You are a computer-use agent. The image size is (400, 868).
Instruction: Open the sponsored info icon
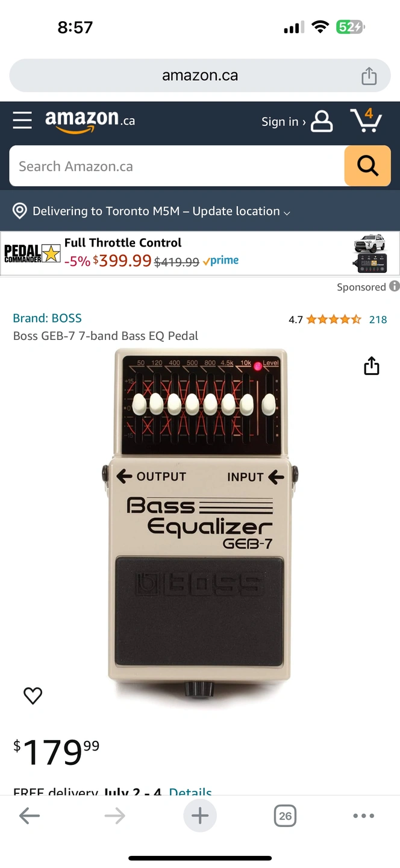[394, 286]
